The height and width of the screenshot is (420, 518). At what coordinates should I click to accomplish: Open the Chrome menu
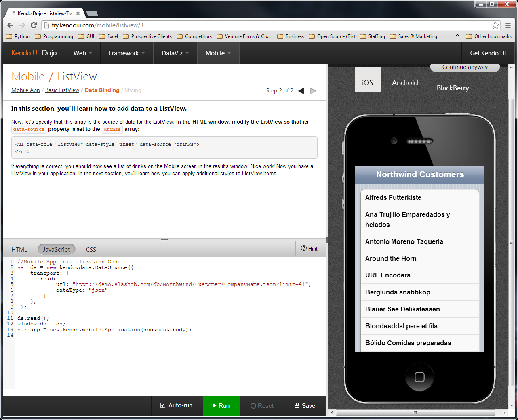click(x=508, y=25)
